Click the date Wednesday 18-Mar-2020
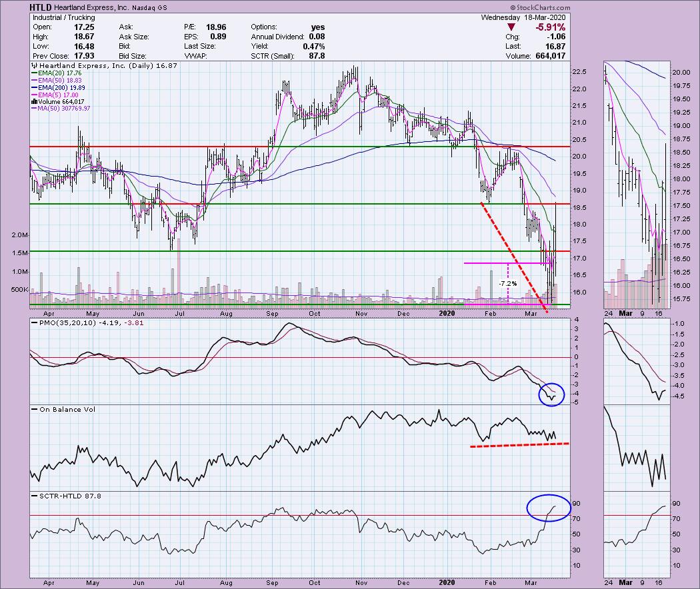Screen dimensions: 700x589 [523, 17]
